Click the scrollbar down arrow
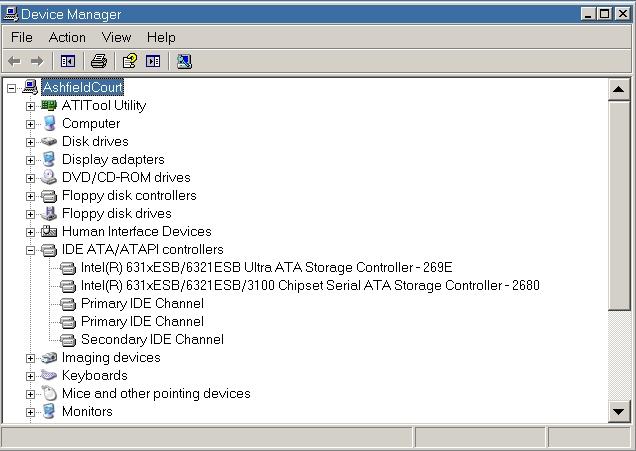This screenshot has width=636, height=451. click(619, 412)
